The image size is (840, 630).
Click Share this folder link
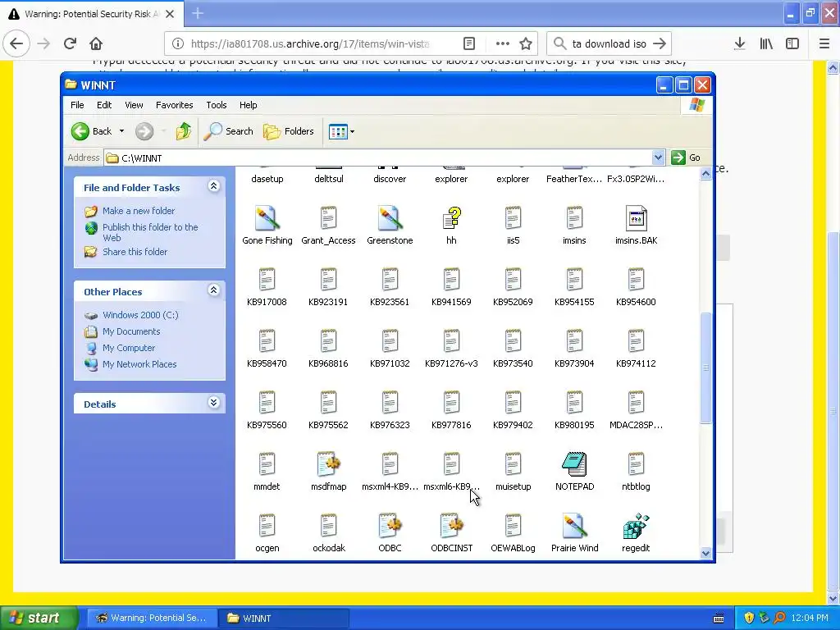coord(135,252)
